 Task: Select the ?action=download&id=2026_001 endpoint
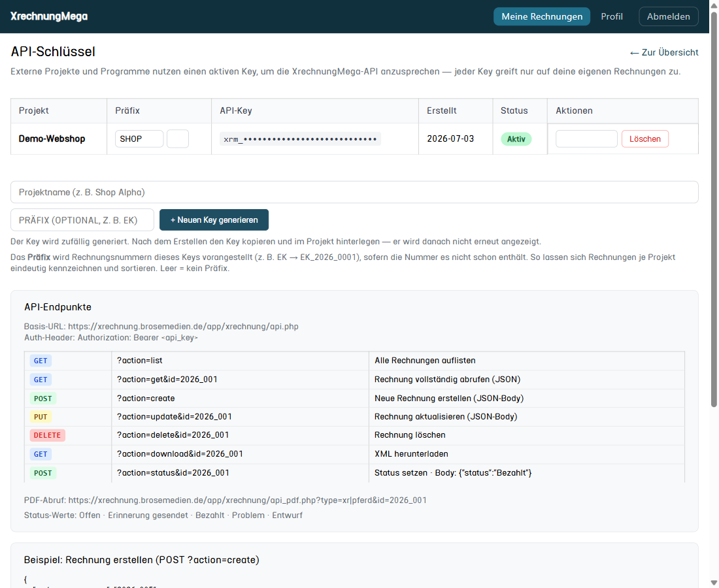click(x=180, y=453)
